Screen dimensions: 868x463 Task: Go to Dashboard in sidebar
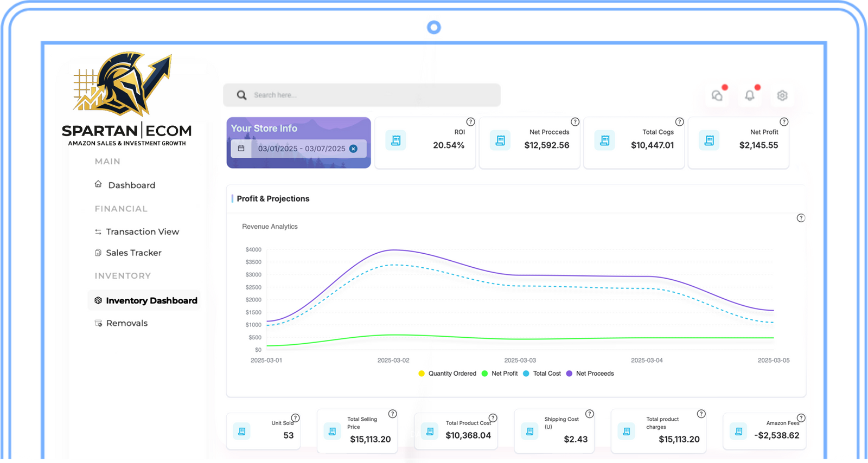131,185
